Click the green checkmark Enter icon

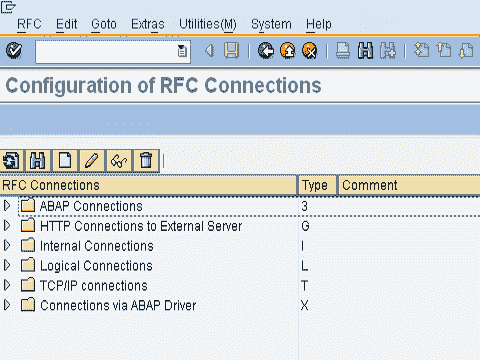point(14,51)
